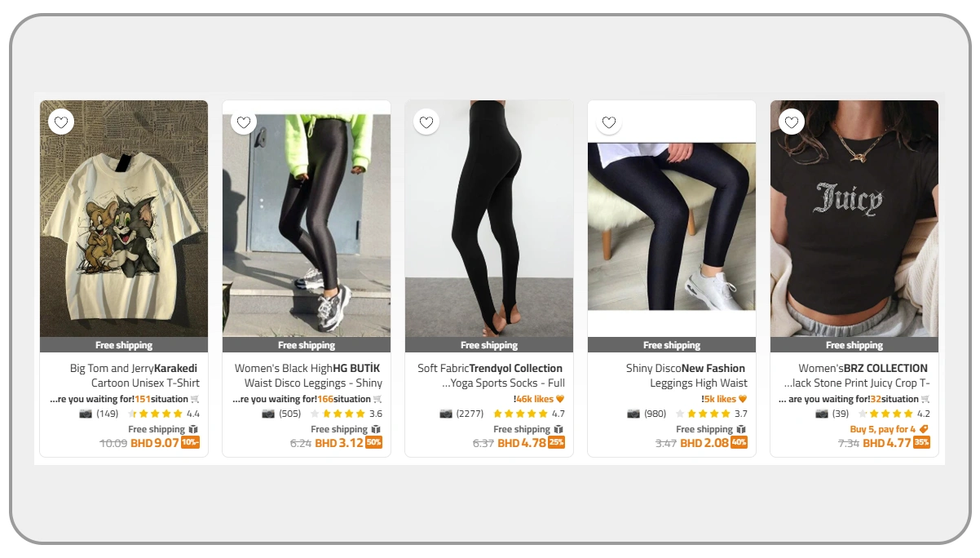Toggle heart on HG BUTİK disco leggings
The width and height of the screenshot is (980, 558).
pos(244,122)
